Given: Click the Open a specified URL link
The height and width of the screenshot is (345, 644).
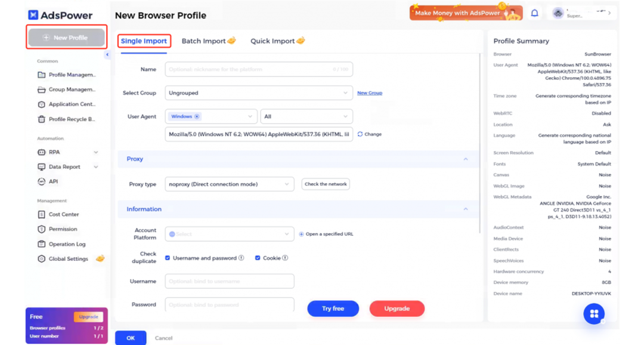Looking at the screenshot, I should pyautogui.click(x=329, y=234).
